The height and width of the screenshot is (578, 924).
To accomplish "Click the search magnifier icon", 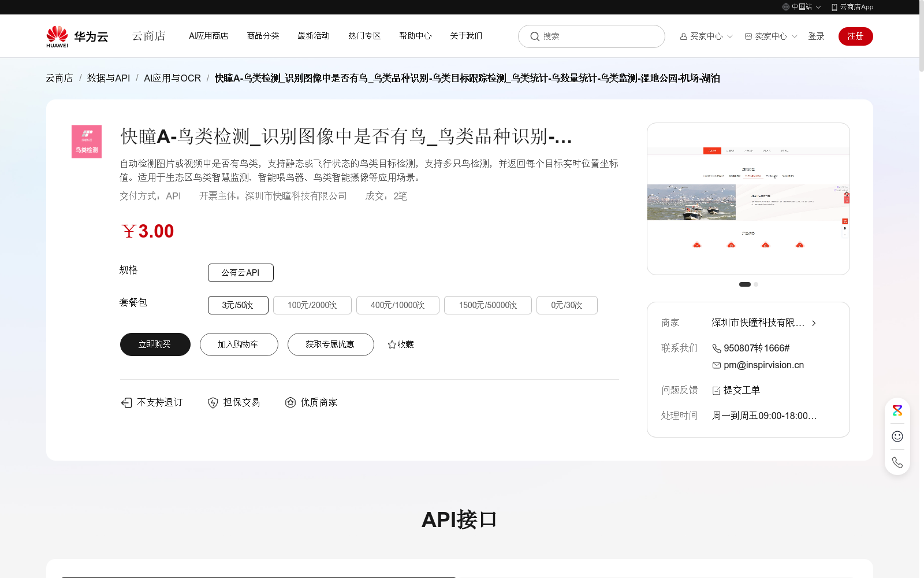I will 535,36.
